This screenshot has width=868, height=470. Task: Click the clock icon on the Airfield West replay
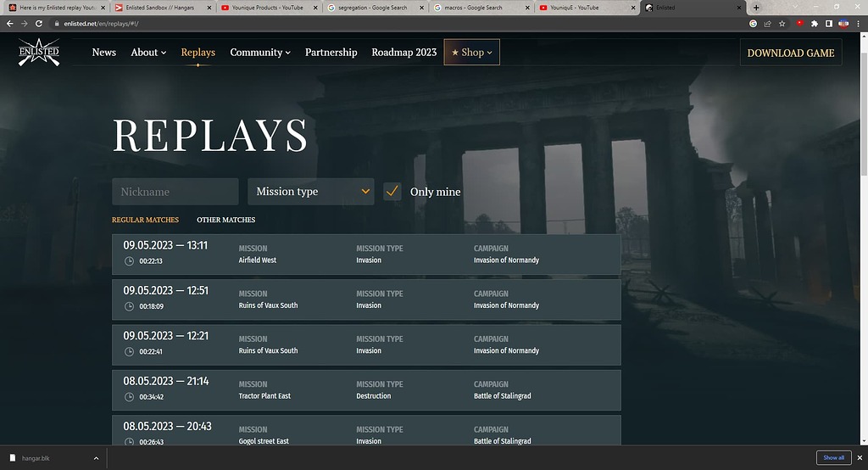129,260
